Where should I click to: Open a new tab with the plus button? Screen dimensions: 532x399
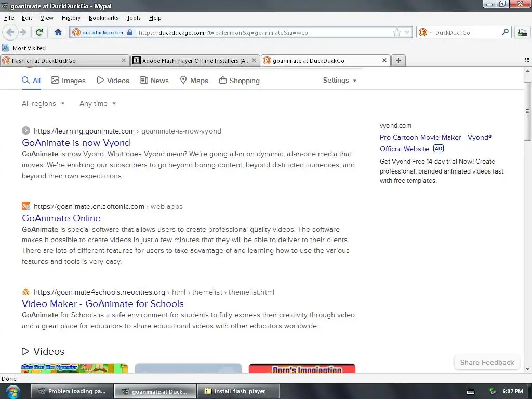tap(398, 60)
